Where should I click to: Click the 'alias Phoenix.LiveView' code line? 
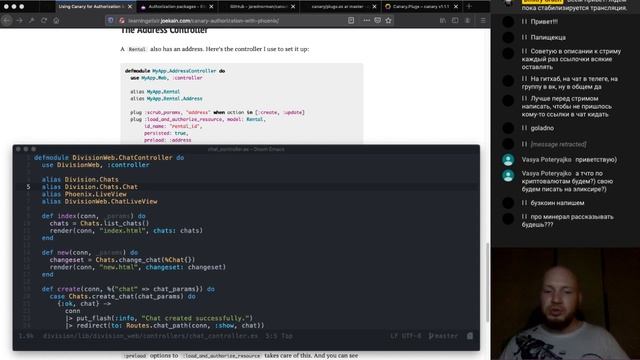coord(84,194)
